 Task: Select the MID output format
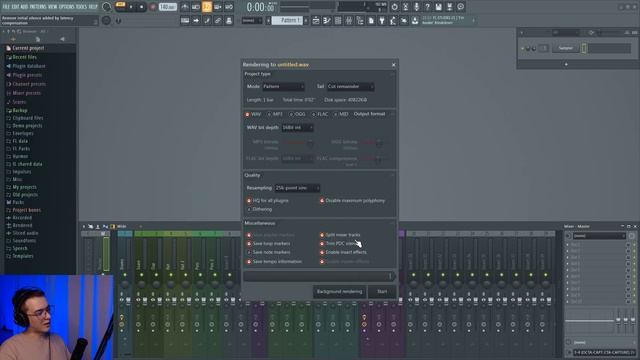(341, 114)
